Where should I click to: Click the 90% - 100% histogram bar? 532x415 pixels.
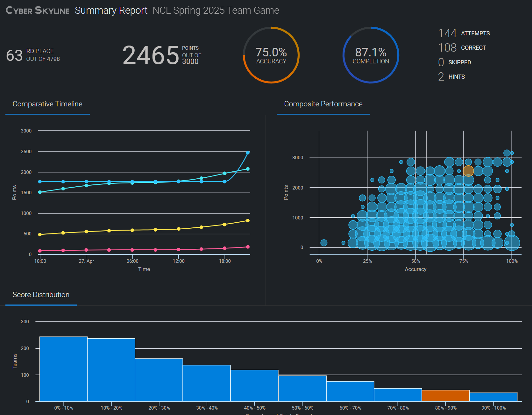coord(493,397)
